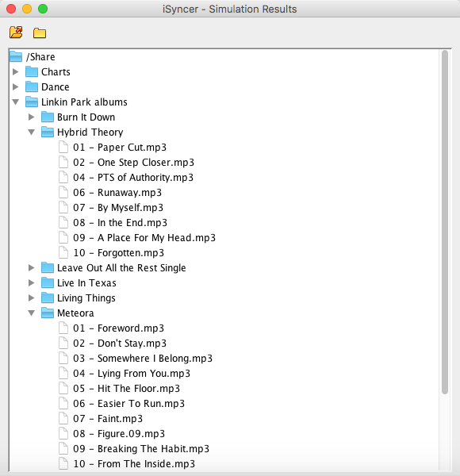The height and width of the screenshot is (476, 460).
Task: Click the plain yellow folder toolbar icon
Action: click(40, 33)
